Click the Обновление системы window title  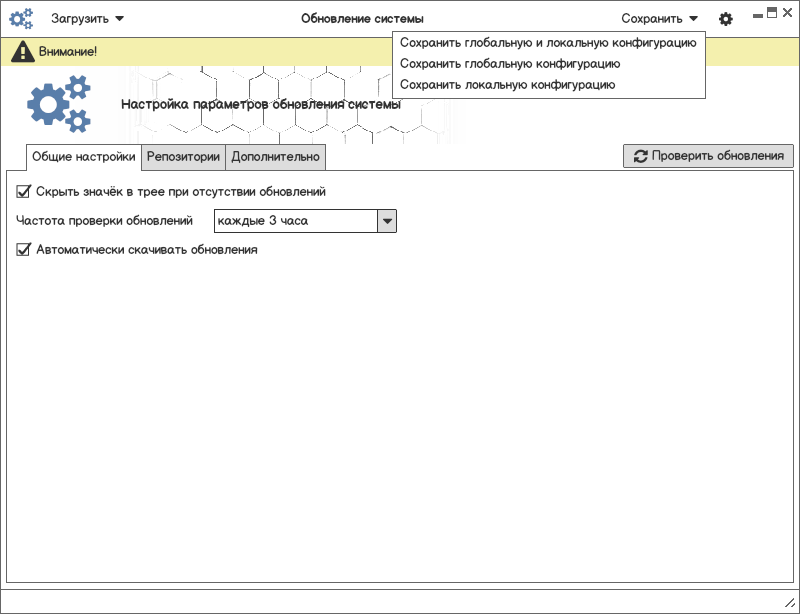click(x=362, y=19)
